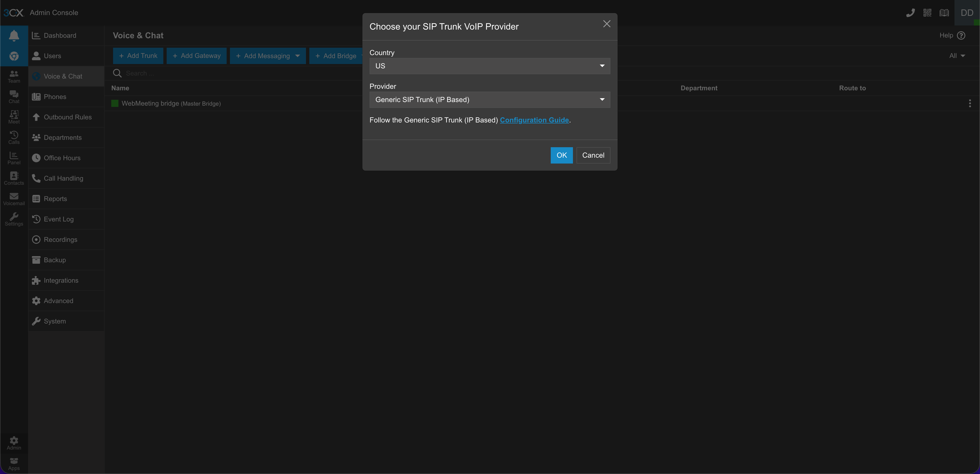Go to Outbound Rules menu item

[67, 117]
